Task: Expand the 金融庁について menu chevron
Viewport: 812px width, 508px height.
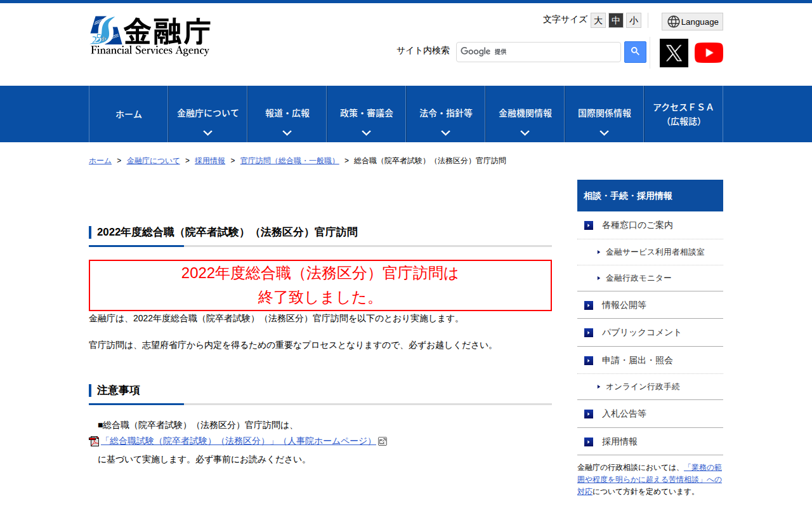Action: (207, 133)
